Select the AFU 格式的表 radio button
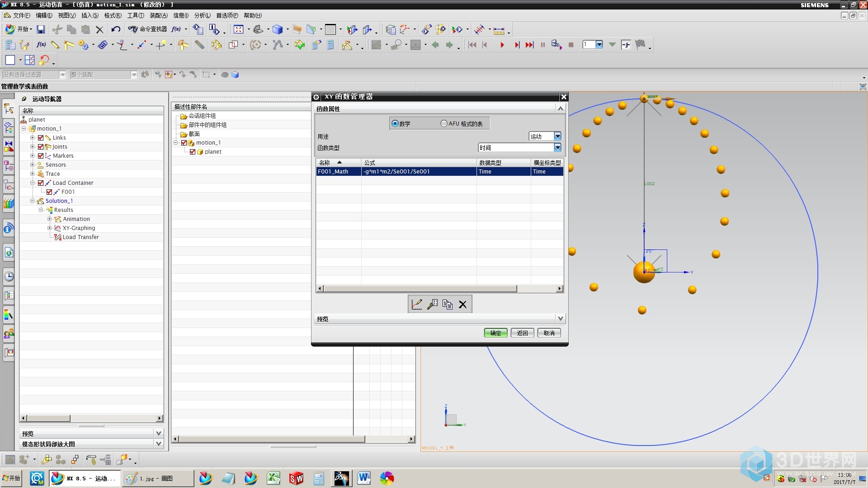868x488 pixels. pyautogui.click(x=443, y=123)
